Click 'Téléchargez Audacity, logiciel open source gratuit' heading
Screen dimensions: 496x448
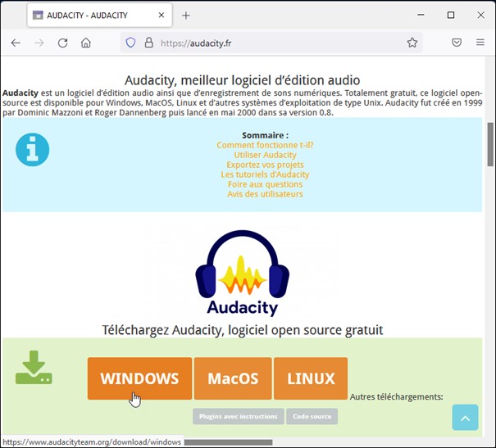243,330
